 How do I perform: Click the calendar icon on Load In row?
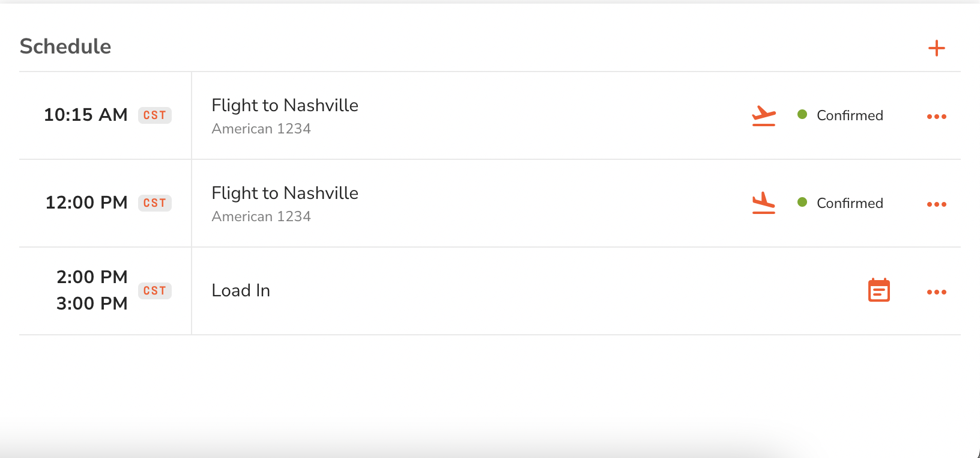click(879, 290)
